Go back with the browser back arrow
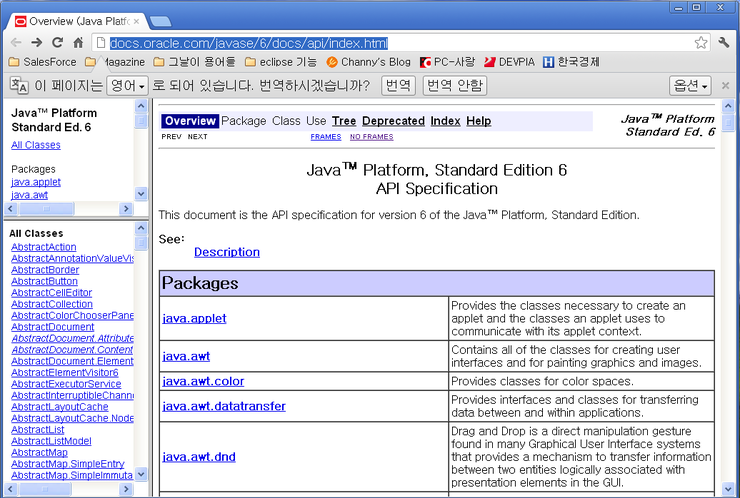Viewport: 740px width, 498px height. (x=16, y=42)
